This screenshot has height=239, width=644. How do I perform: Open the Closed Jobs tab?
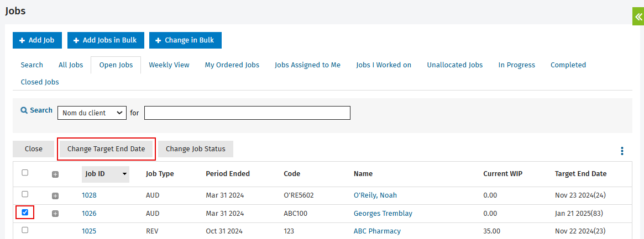(40, 82)
